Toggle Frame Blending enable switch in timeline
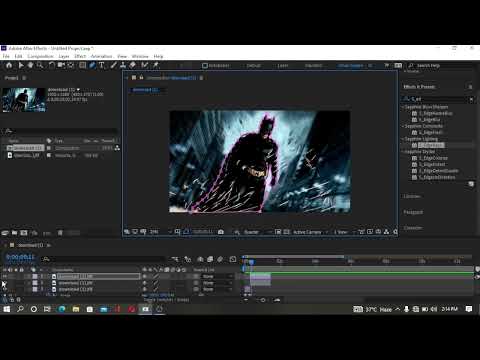 click(210, 259)
